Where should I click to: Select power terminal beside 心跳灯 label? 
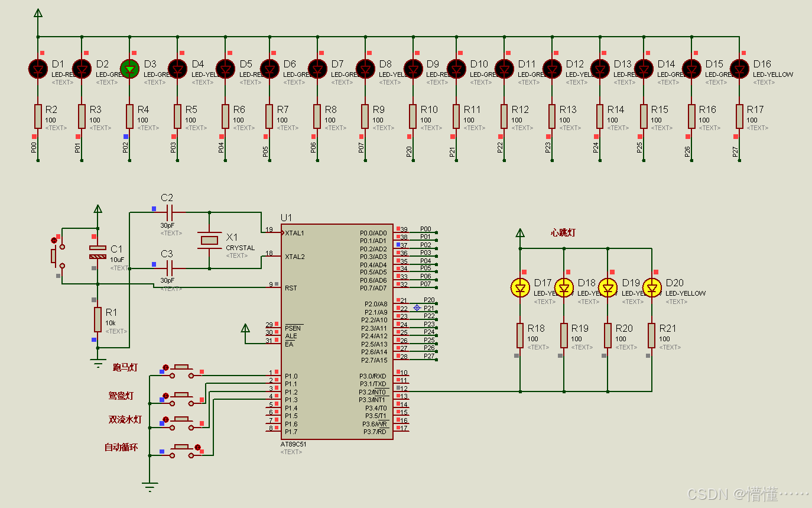(520, 233)
